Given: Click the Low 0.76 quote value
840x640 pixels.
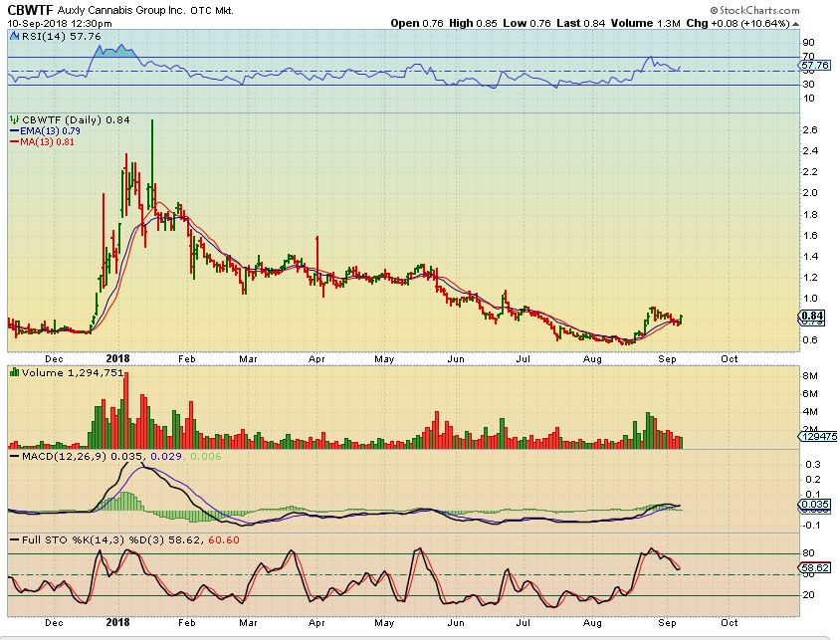Looking at the screenshot, I should (x=526, y=23).
